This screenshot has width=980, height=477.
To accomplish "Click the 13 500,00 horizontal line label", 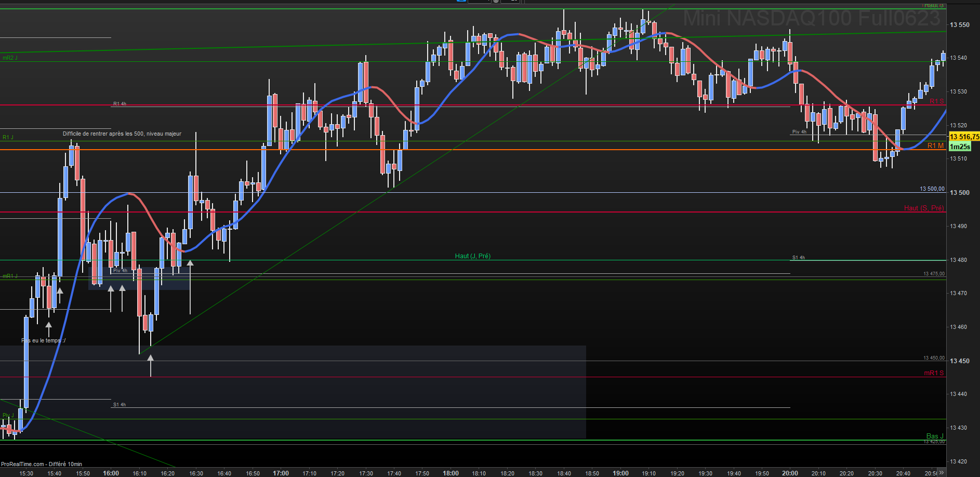I will 932,189.
